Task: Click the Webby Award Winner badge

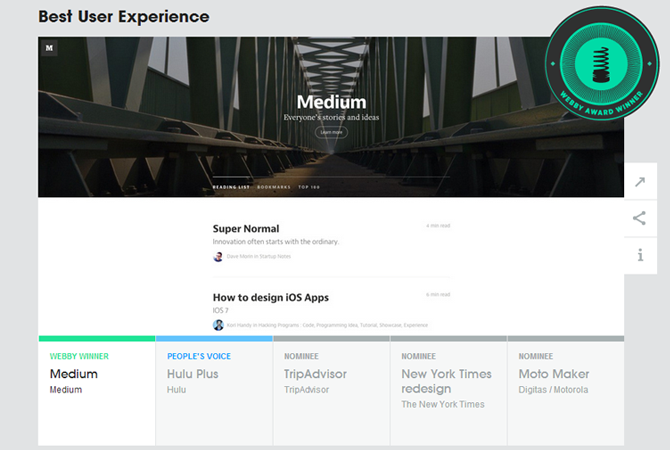Action: [x=602, y=63]
